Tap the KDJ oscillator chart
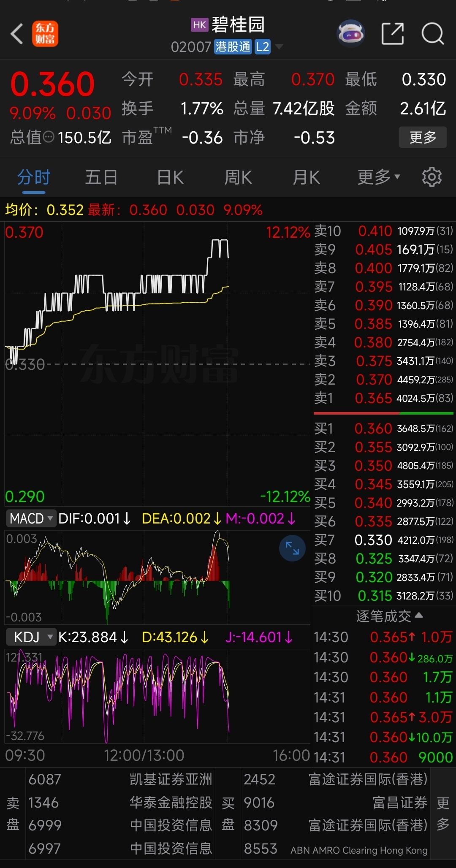This screenshot has width=456, height=868. coord(157,697)
